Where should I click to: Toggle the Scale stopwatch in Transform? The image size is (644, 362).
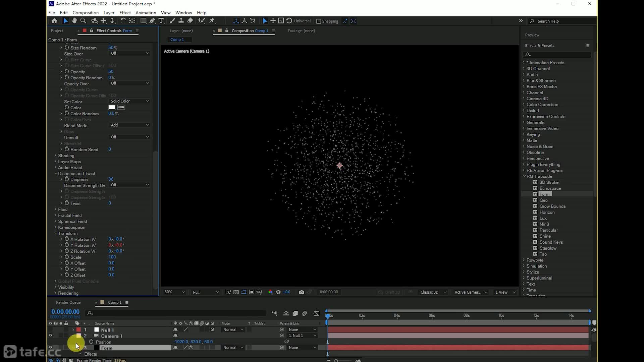click(67, 257)
